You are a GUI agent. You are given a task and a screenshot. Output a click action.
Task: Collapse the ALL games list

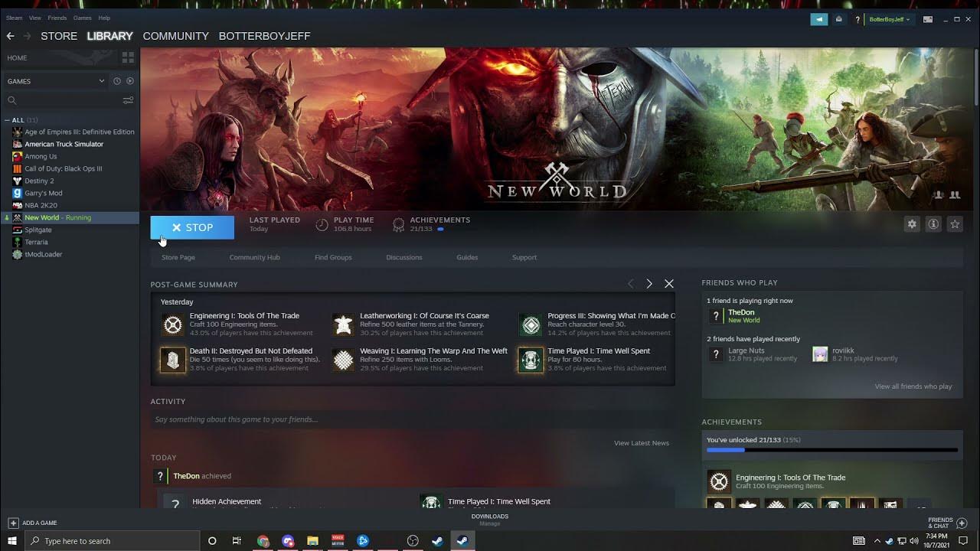7,120
